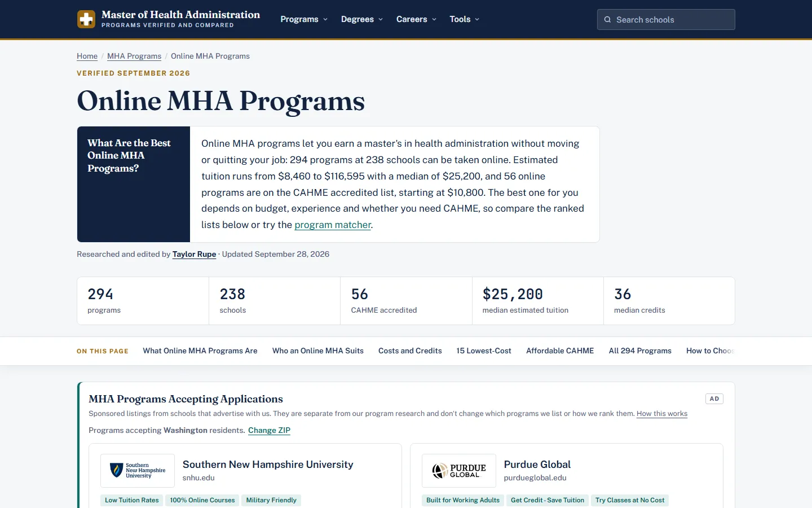Open How this works disclosure link
The image size is (812, 508).
click(x=662, y=414)
